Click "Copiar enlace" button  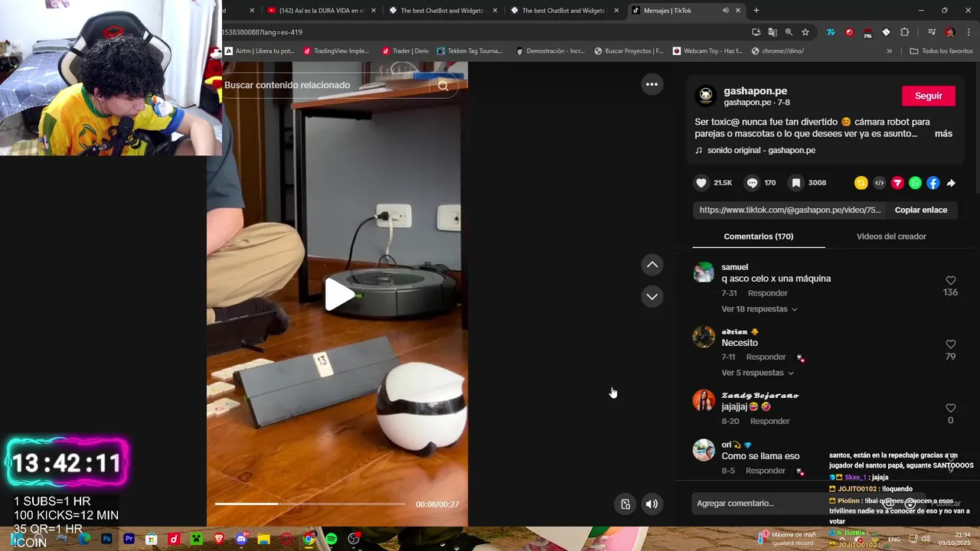coord(921,210)
